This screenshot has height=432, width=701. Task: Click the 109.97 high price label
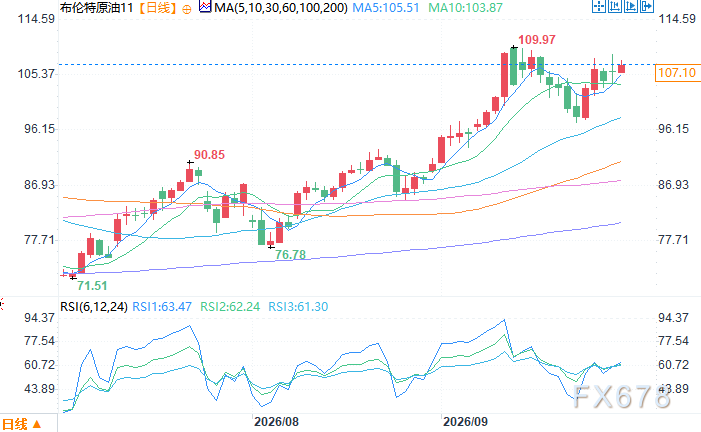[537, 40]
